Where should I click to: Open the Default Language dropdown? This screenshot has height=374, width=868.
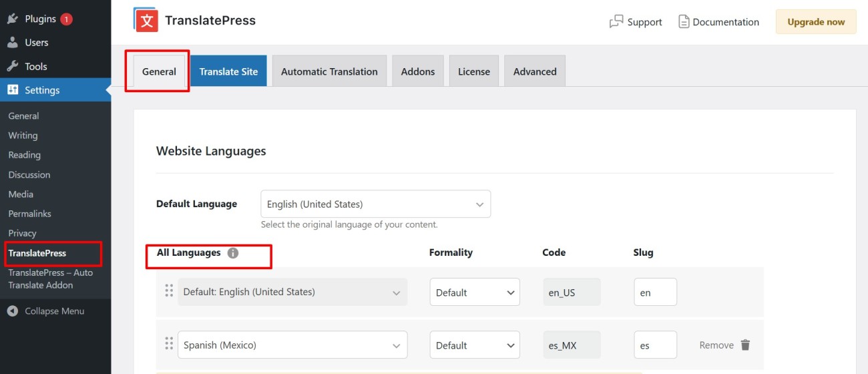click(x=375, y=204)
